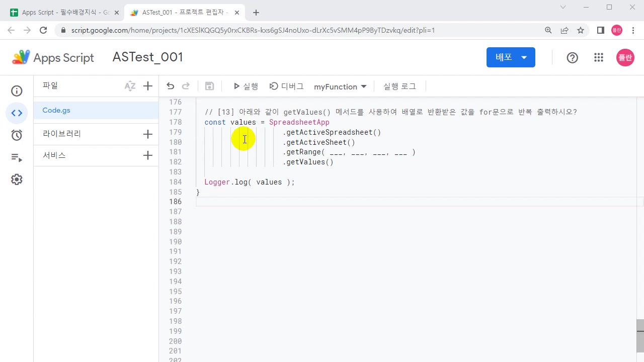Viewport: 644px width, 362px height.
Task: Click the 플란 profile avatar
Action: coord(625,57)
